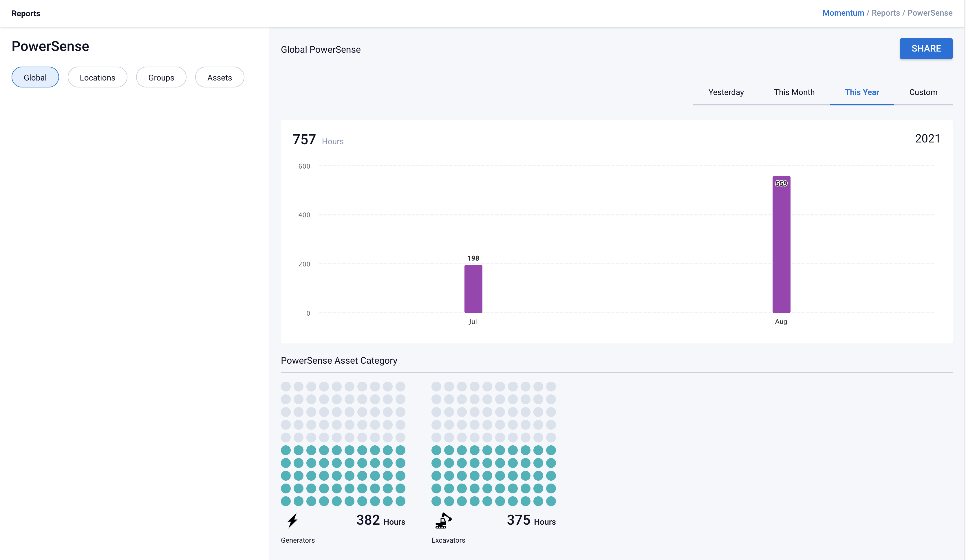Select the Global filter pill
This screenshot has height=560, width=966.
pyautogui.click(x=35, y=77)
